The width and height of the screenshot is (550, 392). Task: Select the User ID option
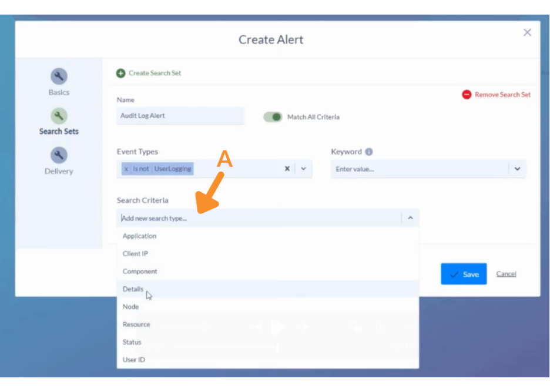(x=133, y=360)
